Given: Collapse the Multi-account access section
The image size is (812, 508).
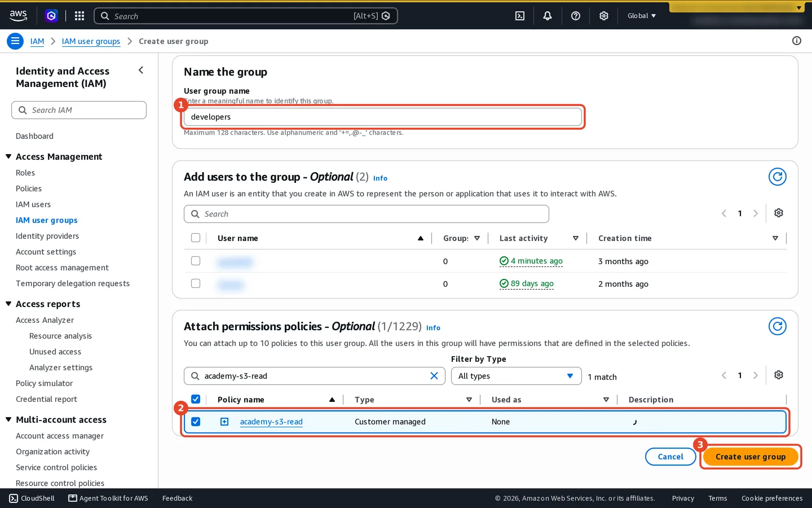Looking at the screenshot, I should [8, 419].
